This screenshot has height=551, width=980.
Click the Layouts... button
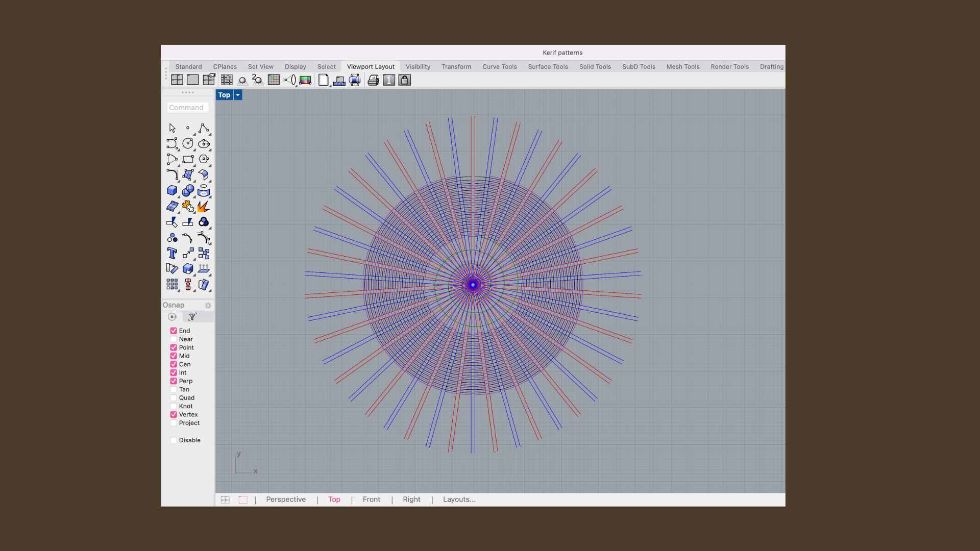459,499
